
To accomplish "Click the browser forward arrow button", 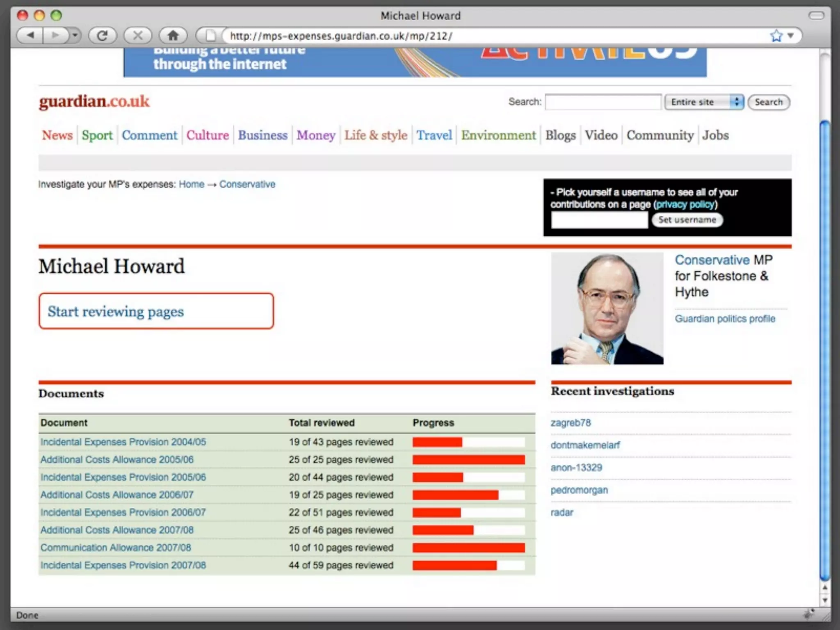I will [55, 36].
